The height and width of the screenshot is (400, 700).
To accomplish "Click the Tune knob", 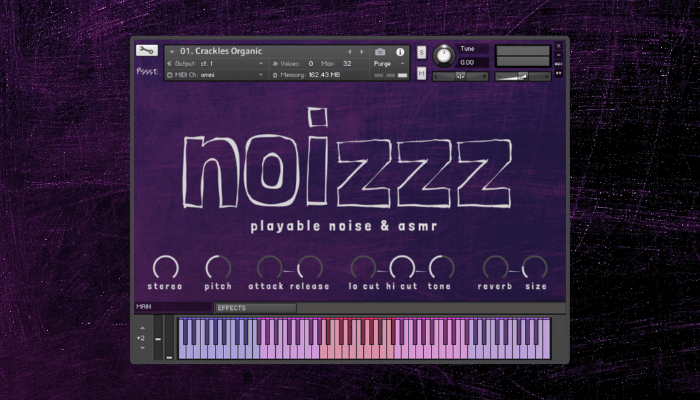I will pyautogui.click(x=442, y=54).
